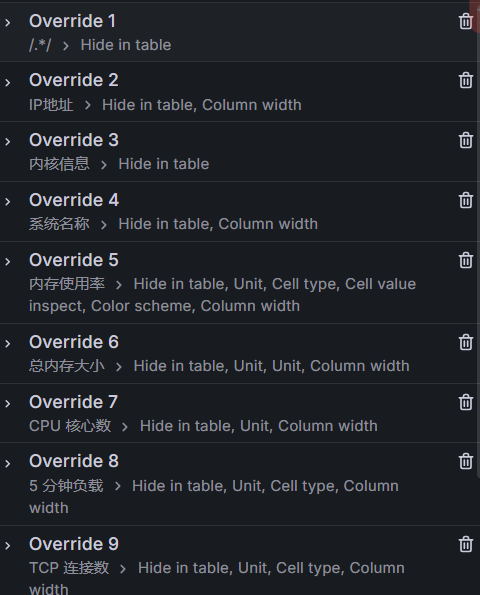Expand the Override 6 chevron
Screen dimensions: 480x595
(8, 343)
